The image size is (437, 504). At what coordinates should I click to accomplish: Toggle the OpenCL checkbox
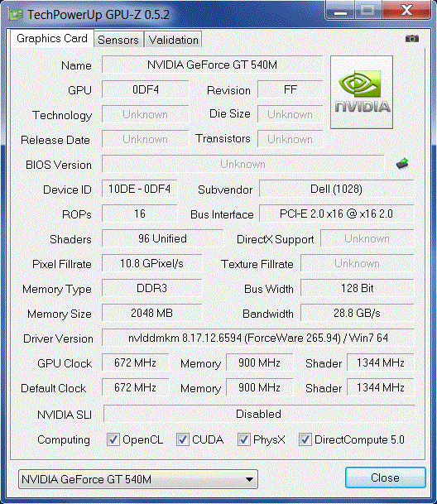click(113, 439)
